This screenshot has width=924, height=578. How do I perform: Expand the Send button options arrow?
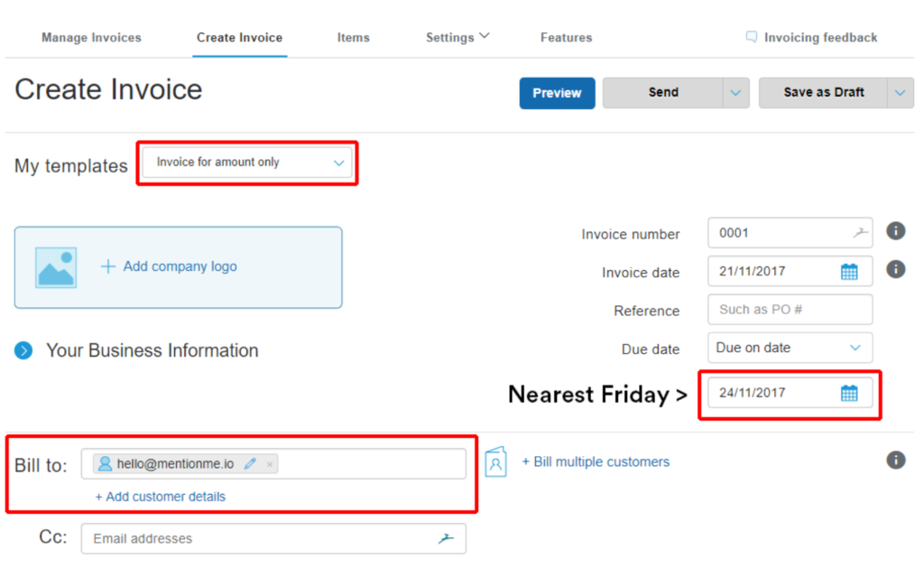coord(735,93)
